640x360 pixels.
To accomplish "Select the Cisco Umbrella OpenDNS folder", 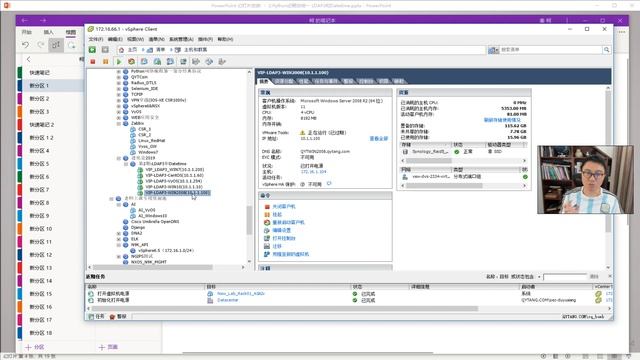I will point(155,222).
